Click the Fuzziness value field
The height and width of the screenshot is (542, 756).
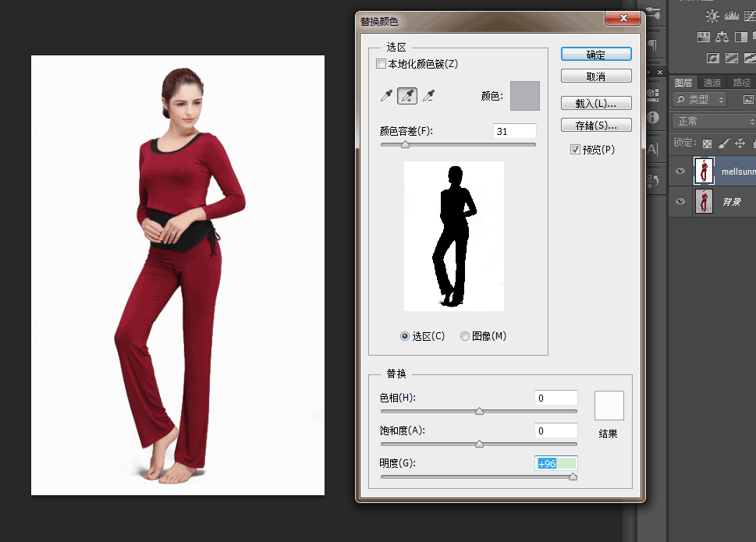(x=514, y=131)
